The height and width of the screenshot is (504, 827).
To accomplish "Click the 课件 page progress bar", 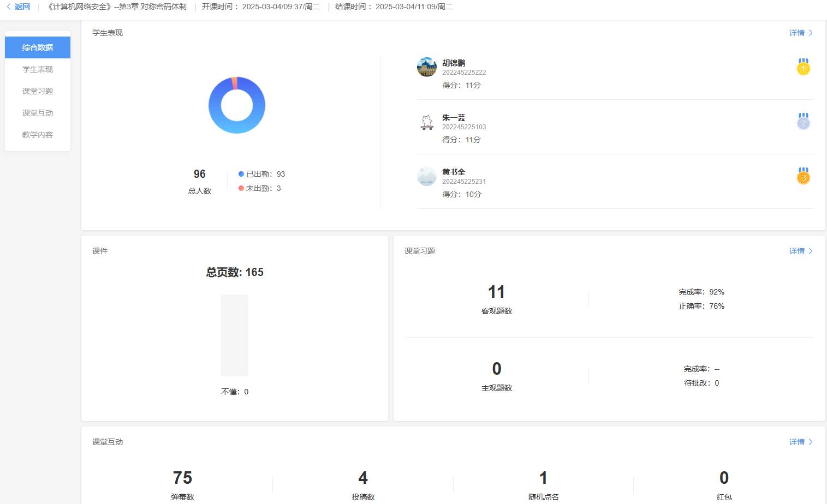I will click(235, 335).
